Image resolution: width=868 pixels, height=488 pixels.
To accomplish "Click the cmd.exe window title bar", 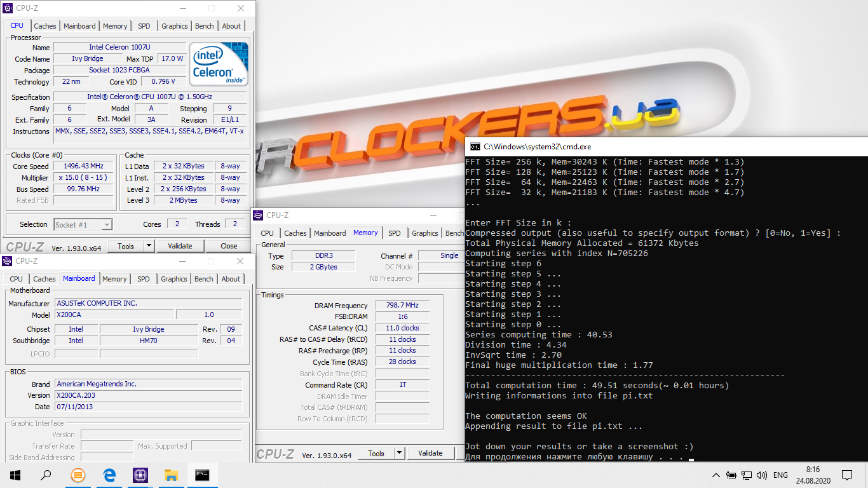I will (667, 146).
